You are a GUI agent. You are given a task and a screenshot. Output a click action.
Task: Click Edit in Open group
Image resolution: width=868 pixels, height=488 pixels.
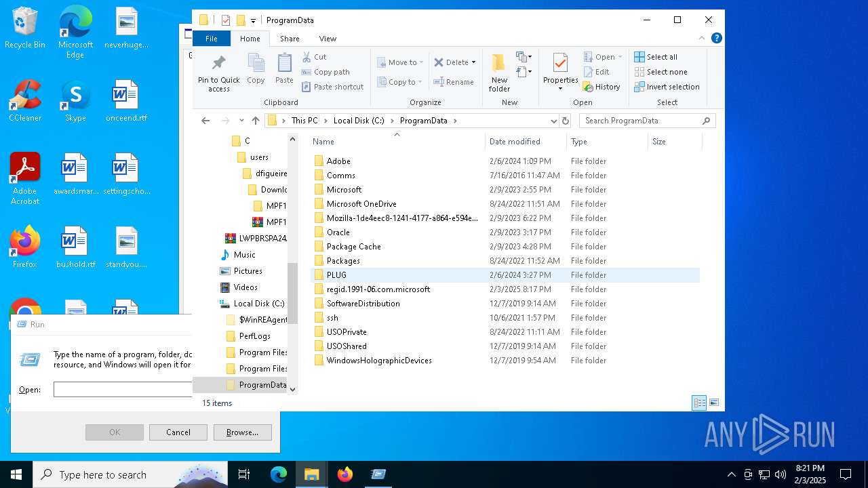pyautogui.click(x=596, y=72)
